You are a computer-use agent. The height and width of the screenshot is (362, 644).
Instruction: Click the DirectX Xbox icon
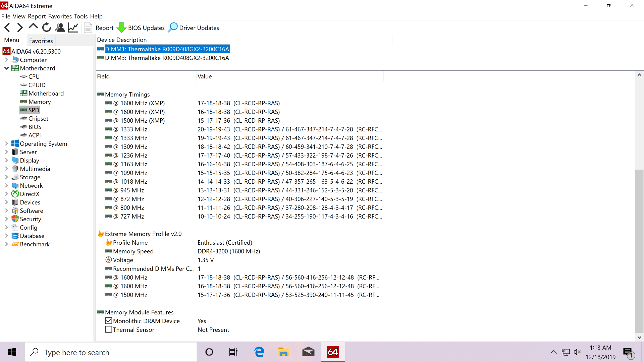(15, 194)
